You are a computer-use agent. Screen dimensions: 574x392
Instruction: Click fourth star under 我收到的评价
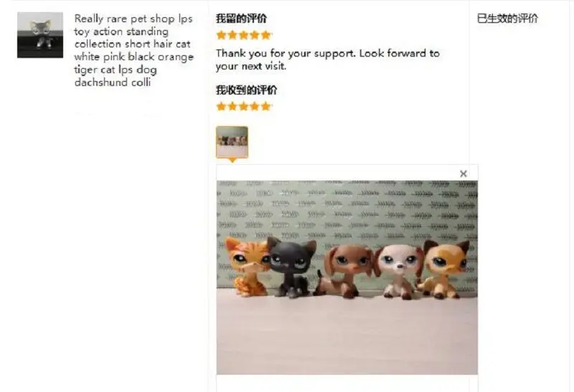pyautogui.click(x=255, y=106)
